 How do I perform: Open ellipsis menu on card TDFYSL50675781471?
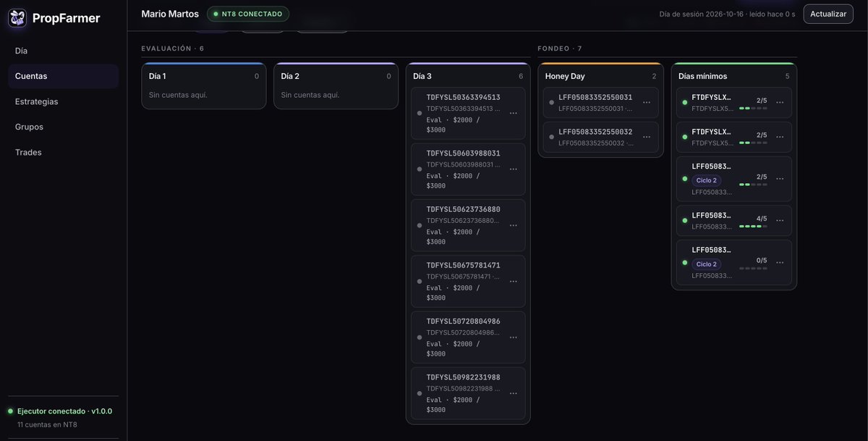point(514,281)
